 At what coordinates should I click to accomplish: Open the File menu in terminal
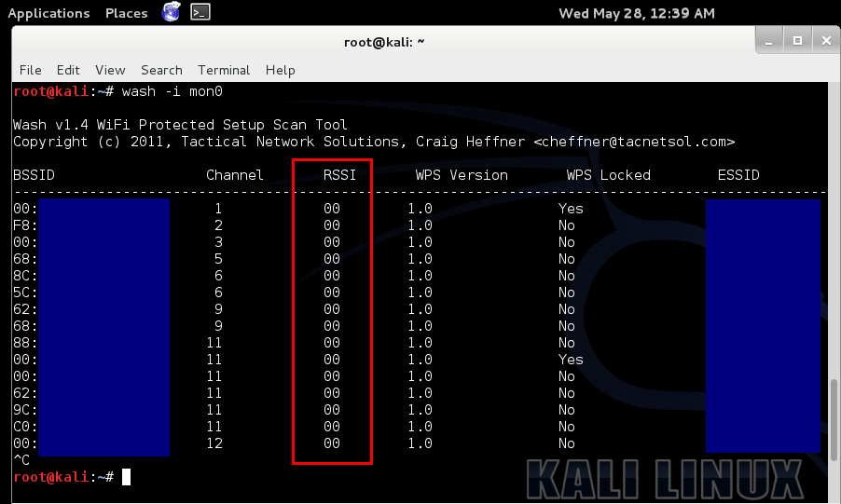31,70
